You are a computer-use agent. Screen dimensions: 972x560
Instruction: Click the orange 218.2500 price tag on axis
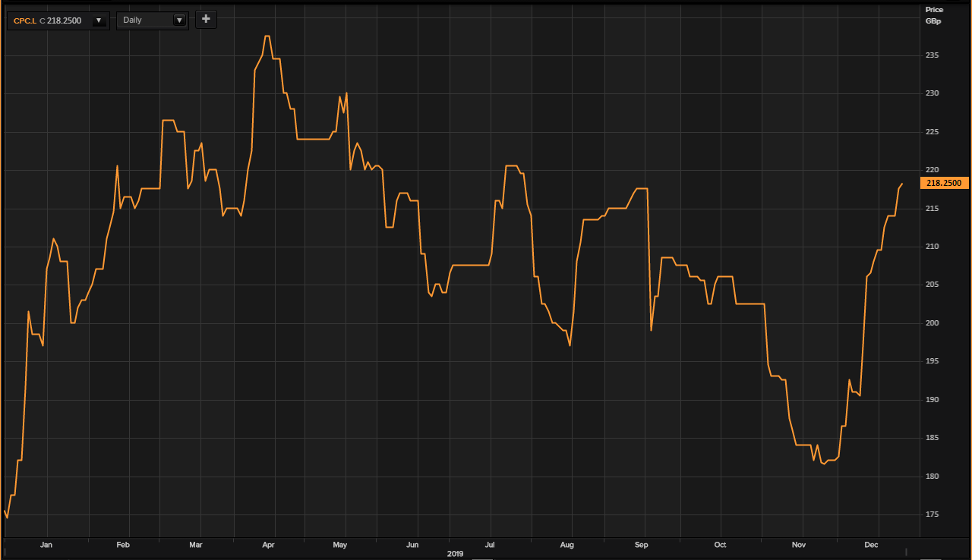coord(944,183)
